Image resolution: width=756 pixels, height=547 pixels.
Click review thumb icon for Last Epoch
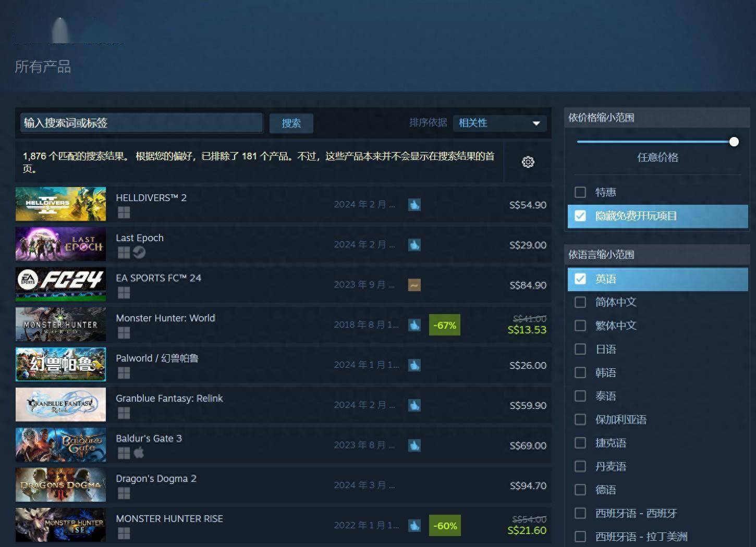click(x=414, y=245)
